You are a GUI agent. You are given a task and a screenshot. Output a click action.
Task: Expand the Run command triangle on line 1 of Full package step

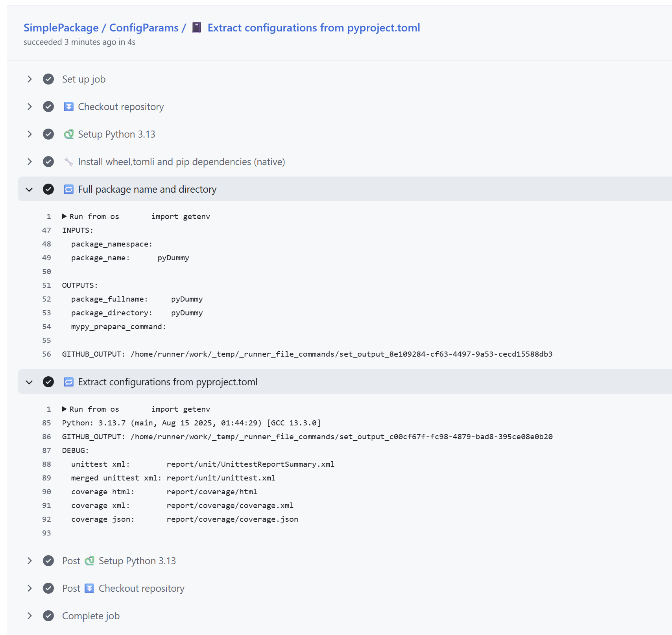click(x=64, y=216)
